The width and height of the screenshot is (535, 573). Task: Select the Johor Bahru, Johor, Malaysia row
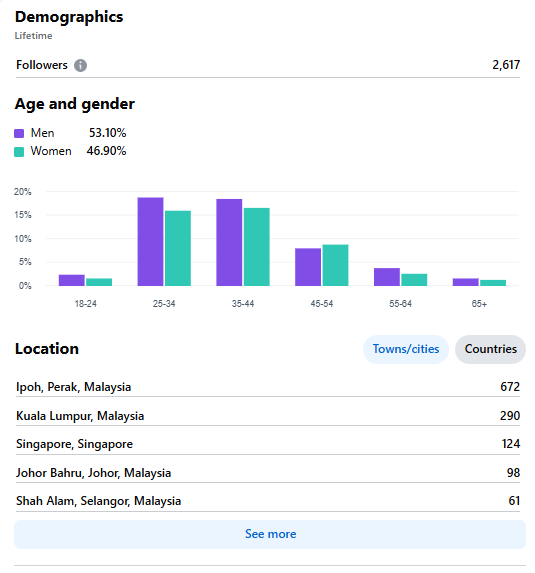click(268, 473)
